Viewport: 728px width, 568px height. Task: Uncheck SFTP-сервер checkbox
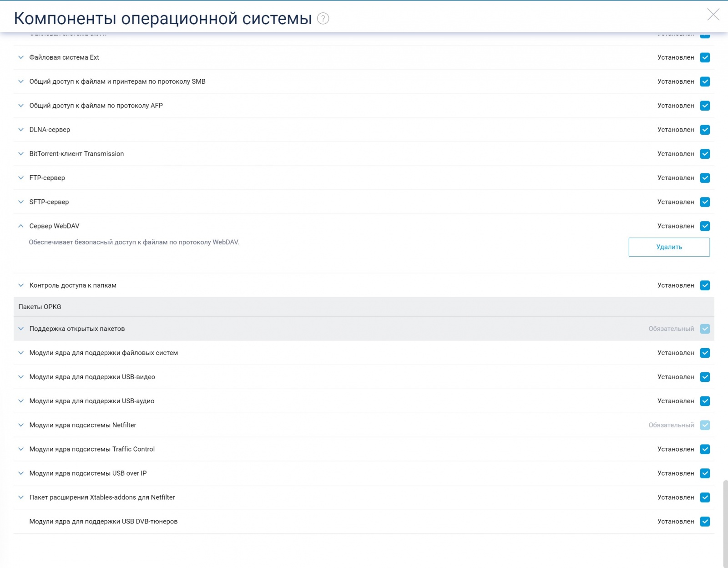(x=705, y=203)
